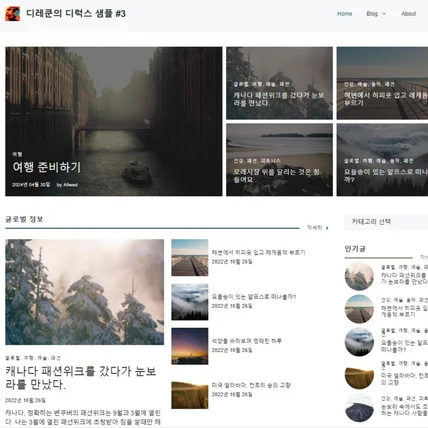Click '자세히' more link beside 글로벌 정보

314,228
